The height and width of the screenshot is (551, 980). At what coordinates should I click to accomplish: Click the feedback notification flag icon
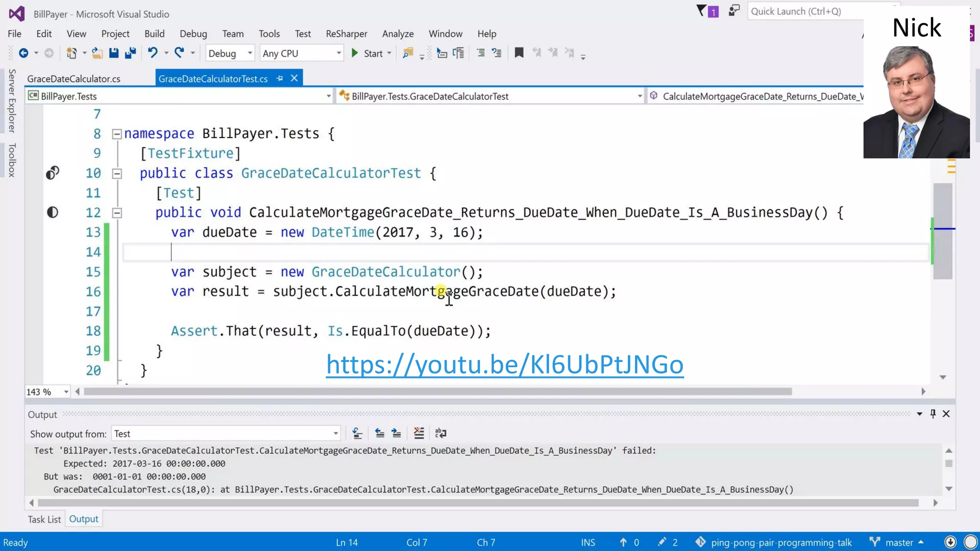pyautogui.click(x=702, y=11)
